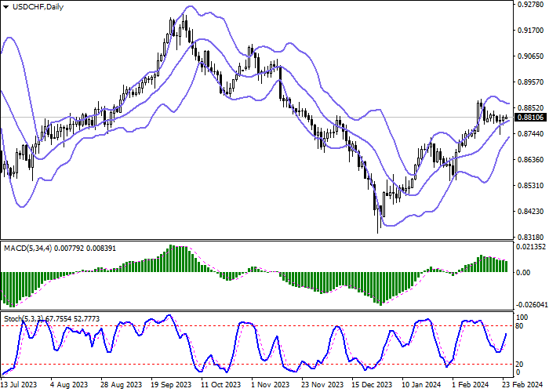Select the 15 Dec 2023 date label

(x=372, y=385)
